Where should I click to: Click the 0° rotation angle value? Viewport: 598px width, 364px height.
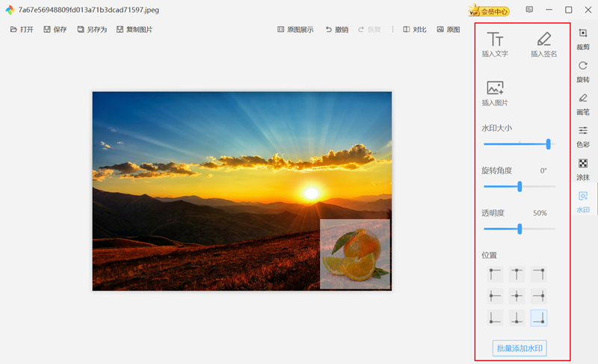point(543,170)
